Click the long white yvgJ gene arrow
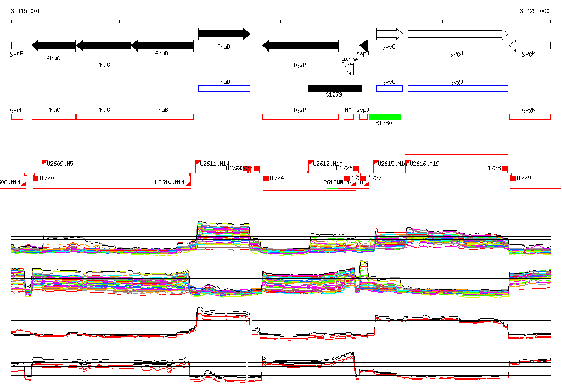 coord(458,34)
